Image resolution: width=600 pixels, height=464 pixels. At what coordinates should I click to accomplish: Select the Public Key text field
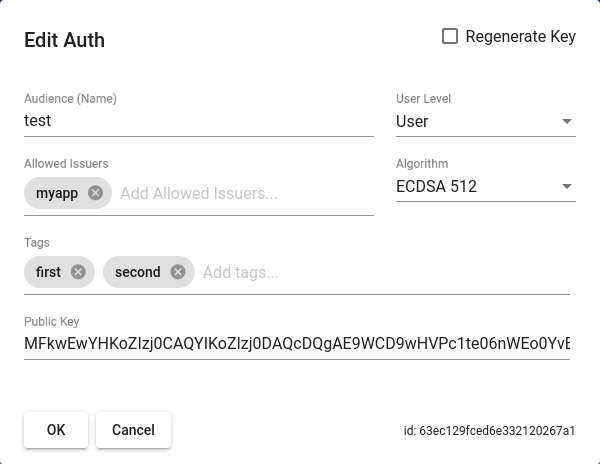click(x=296, y=344)
